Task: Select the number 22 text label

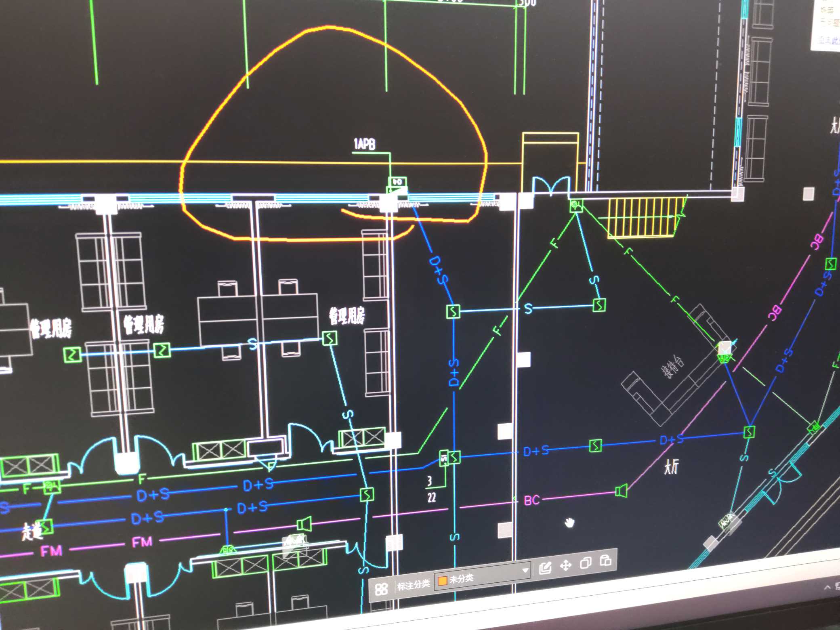Action: (432, 498)
